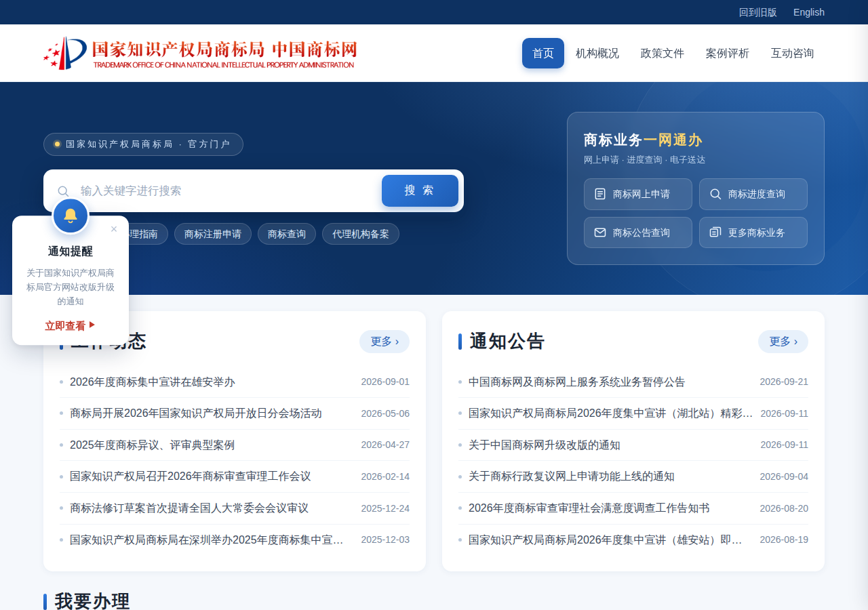Screen dimensions: 868x610
Task: Open 2025年度商标异议、评审典型案例 article
Action: click(235, 445)
